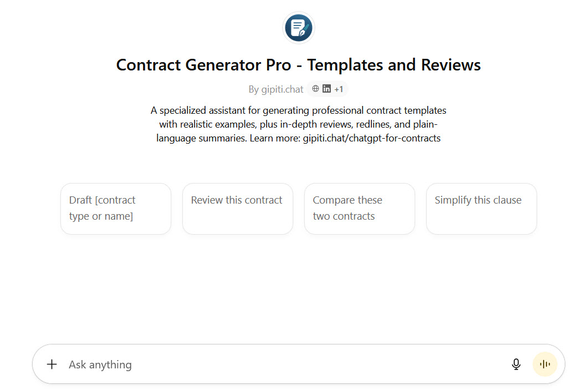Select the 'Simplify this clause' suggestion
This screenshot has height=390, width=588.
(x=481, y=209)
